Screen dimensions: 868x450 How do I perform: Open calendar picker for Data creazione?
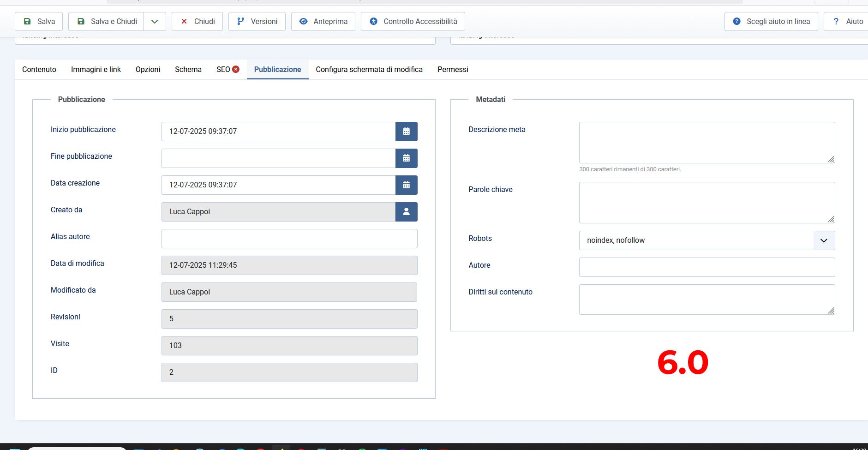point(406,185)
